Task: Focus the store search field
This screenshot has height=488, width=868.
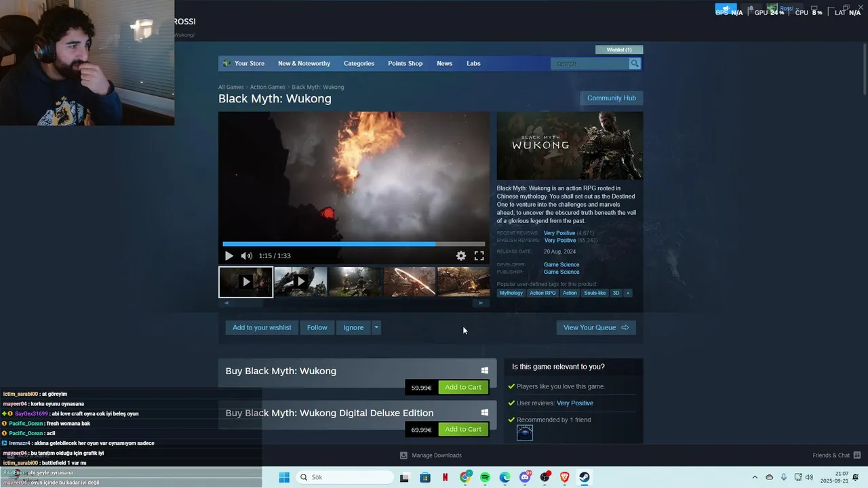Action: (590, 64)
